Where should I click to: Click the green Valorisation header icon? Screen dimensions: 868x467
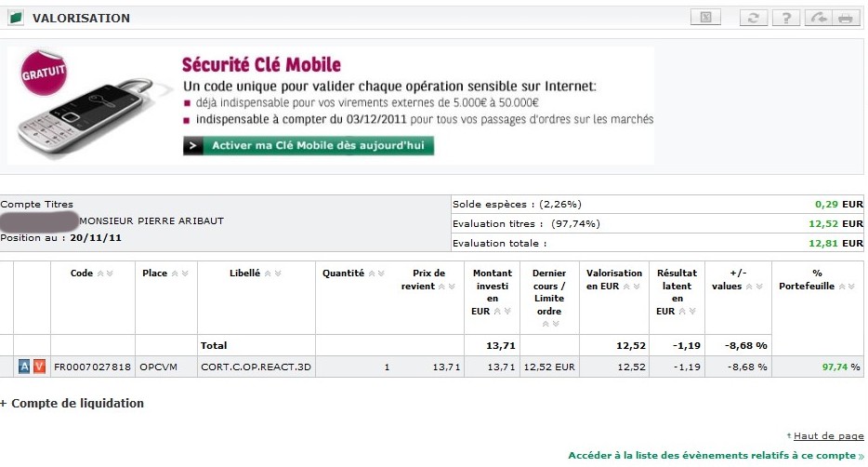tap(16, 18)
